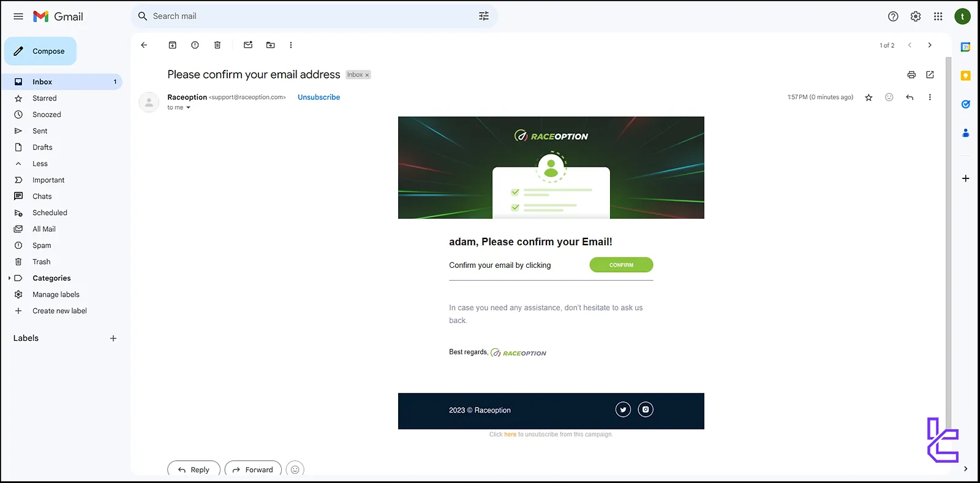Open the Google apps grid

(938, 17)
